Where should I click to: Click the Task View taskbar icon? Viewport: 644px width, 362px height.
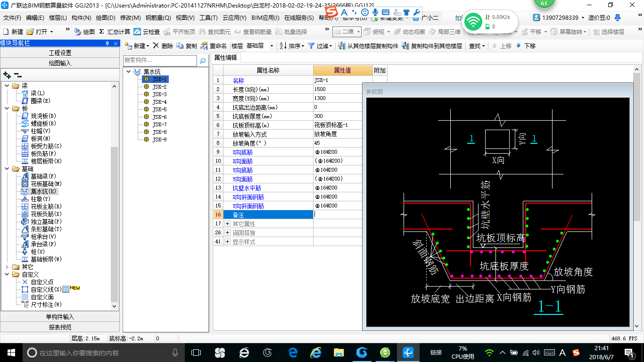tap(196, 352)
